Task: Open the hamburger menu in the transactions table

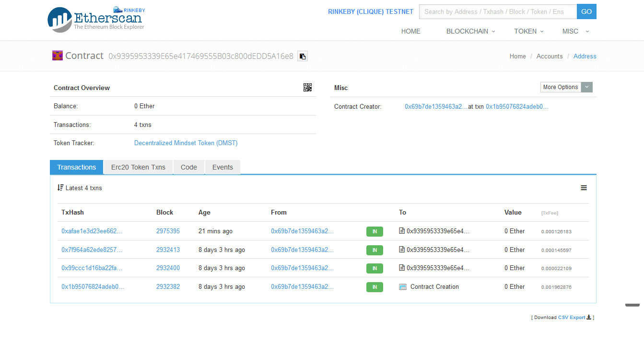Action: click(584, 188)
